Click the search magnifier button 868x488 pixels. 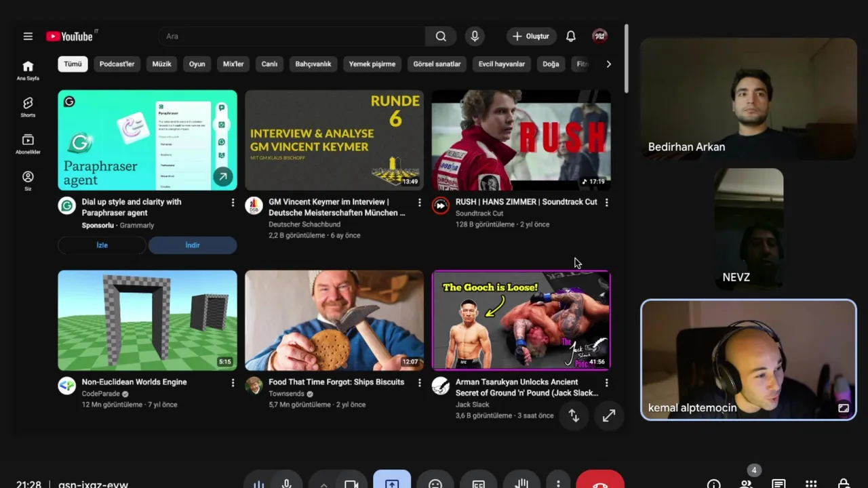[x=441, y=36]
